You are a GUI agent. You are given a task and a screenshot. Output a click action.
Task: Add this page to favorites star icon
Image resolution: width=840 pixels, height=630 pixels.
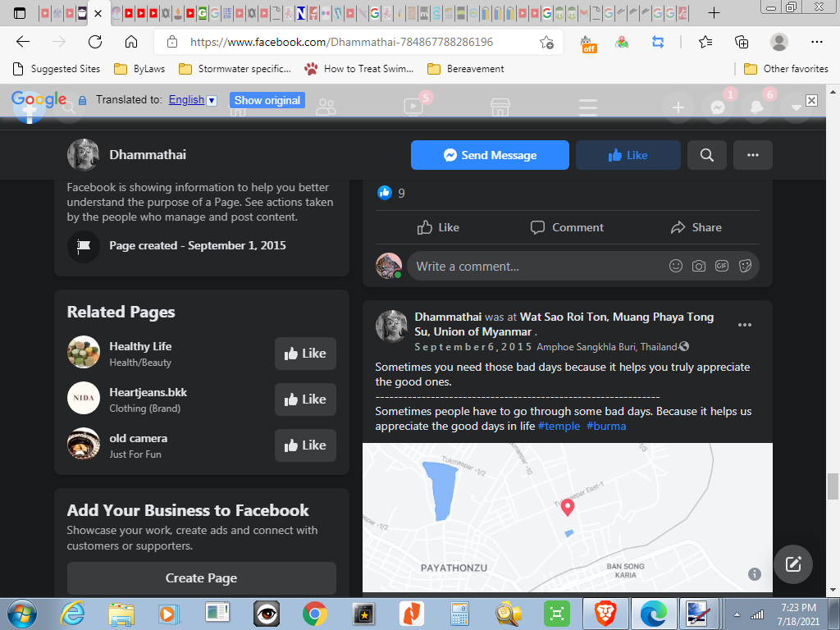click(x=546, y=42)
